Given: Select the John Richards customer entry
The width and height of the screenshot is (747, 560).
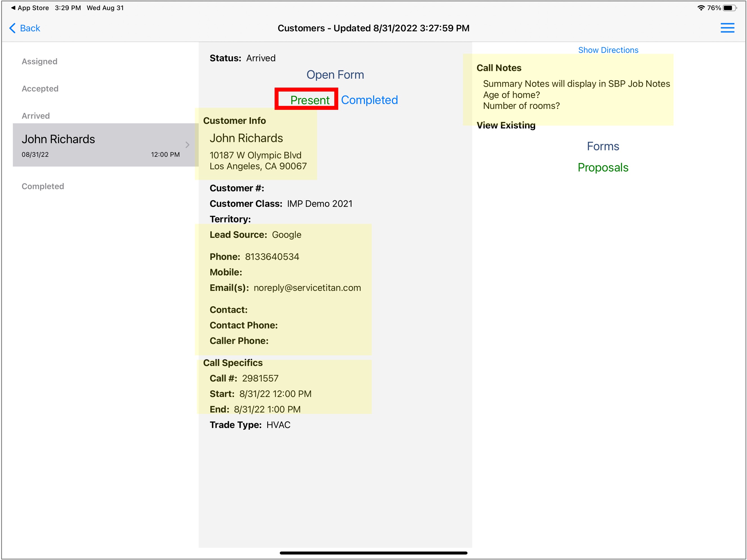Looking at the screenshot, I should click(105, 145).
